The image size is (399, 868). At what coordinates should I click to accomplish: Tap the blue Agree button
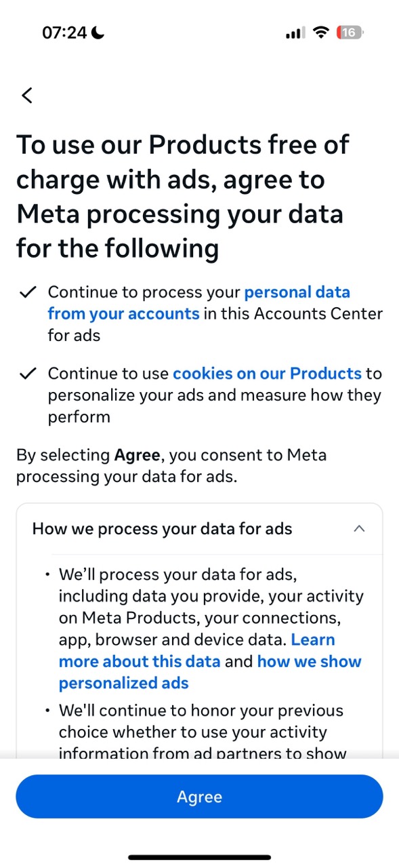[x=199, y=797]
